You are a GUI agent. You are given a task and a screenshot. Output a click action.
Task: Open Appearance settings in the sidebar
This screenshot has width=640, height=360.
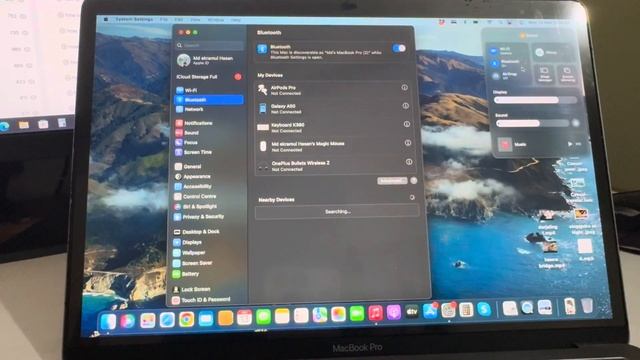pos(209,177)
